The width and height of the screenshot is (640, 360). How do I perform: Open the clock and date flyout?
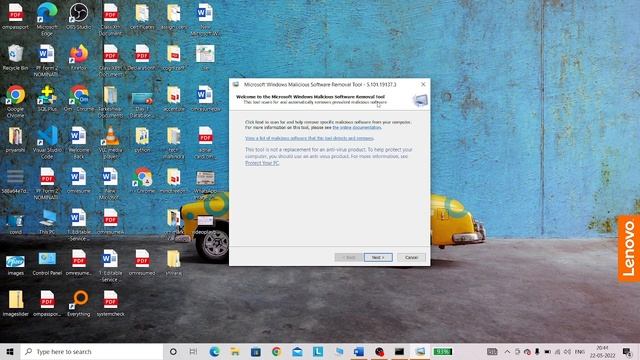602,351
